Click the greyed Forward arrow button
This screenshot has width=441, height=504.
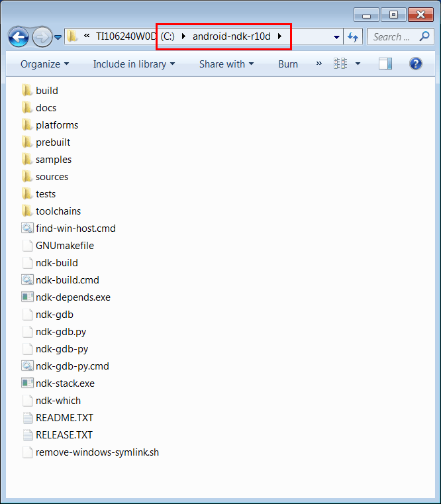click(x=42, y=37)
